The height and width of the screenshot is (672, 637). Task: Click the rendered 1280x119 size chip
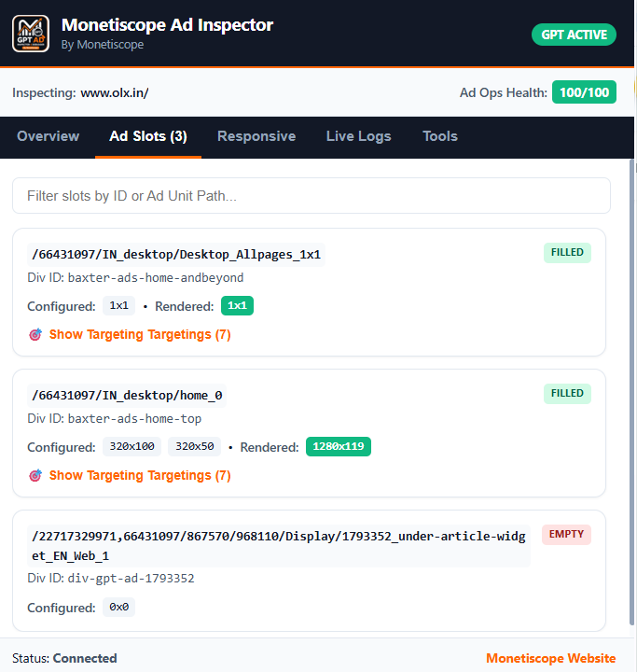pos(339,446)
